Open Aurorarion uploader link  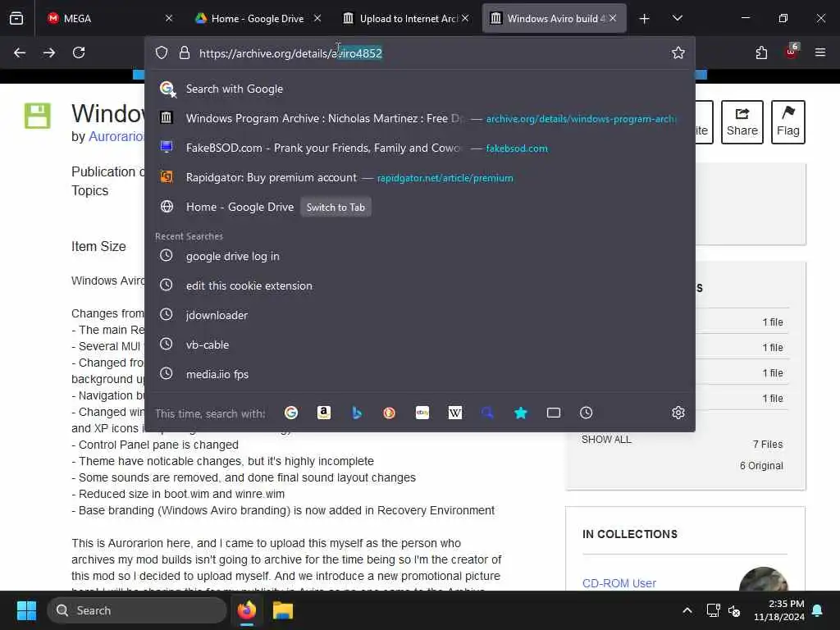click(x=116, y=137)
